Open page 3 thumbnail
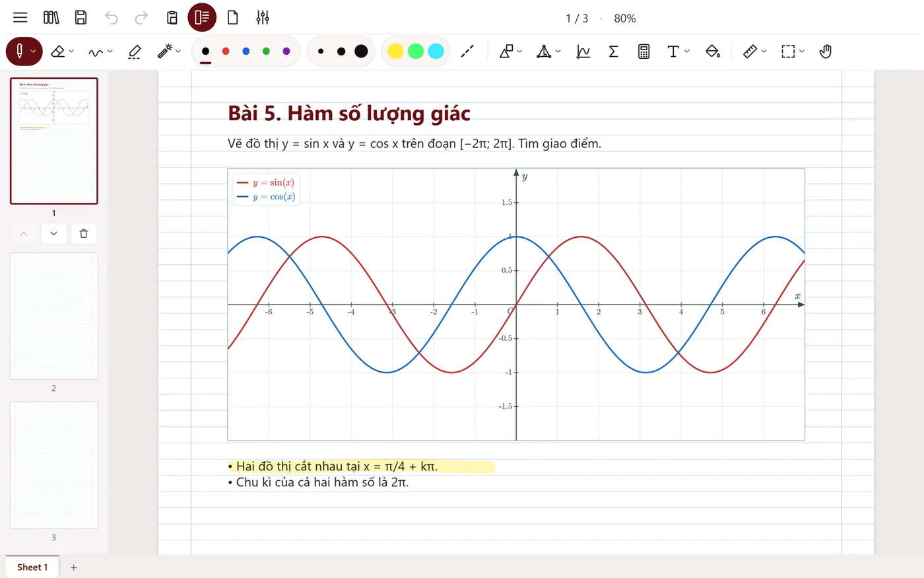 54,465
